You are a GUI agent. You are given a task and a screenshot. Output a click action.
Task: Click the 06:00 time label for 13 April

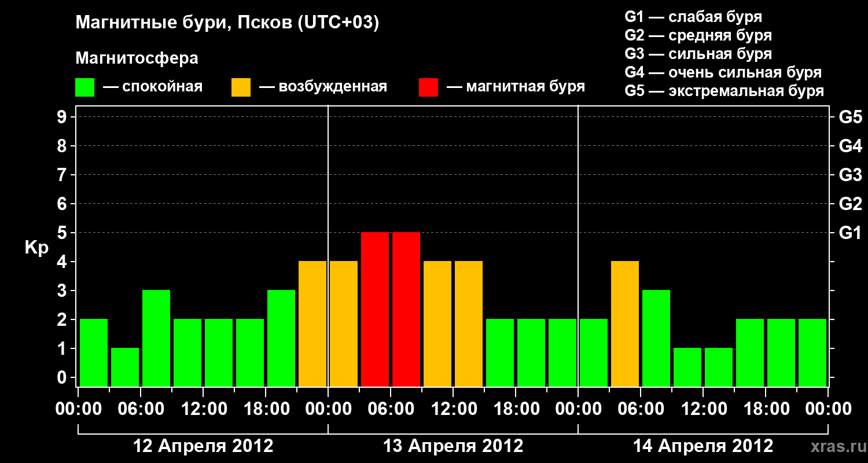[391, 409]
